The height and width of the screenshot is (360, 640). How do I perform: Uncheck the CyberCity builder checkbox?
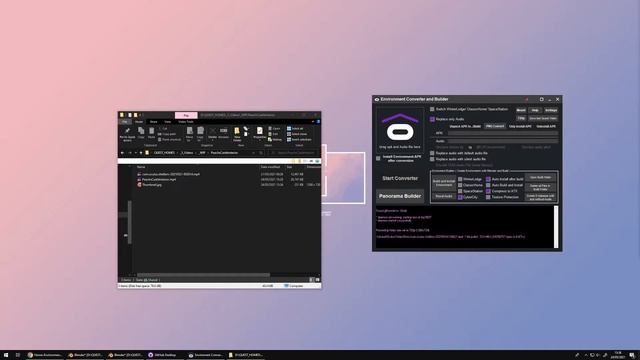[x=460, y=197]
